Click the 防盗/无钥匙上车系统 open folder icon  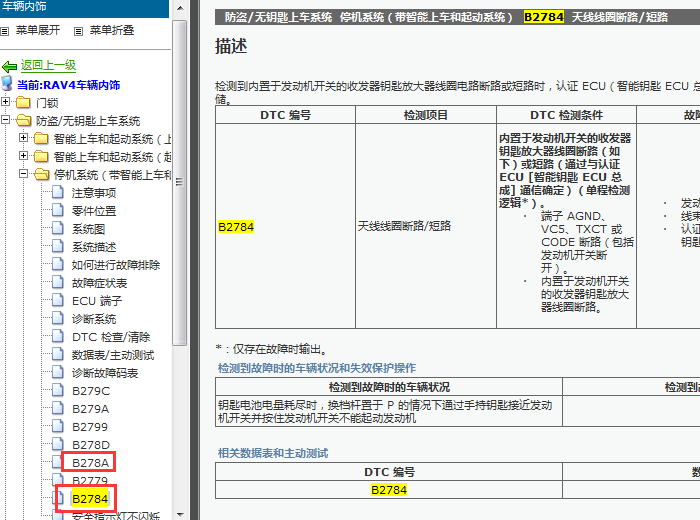click(23, 121)
